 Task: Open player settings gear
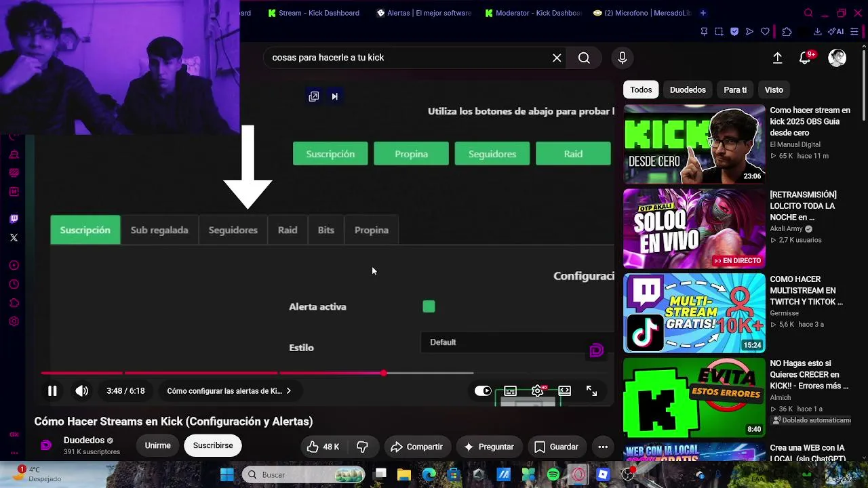click(x=538, y=391)
